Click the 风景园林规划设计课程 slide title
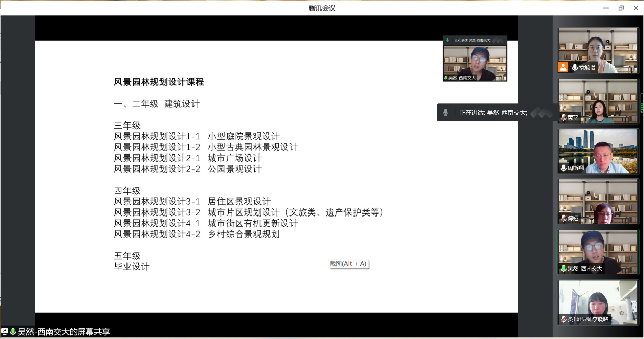Viewport: 644px width, 339px height. tap(159, 82)
